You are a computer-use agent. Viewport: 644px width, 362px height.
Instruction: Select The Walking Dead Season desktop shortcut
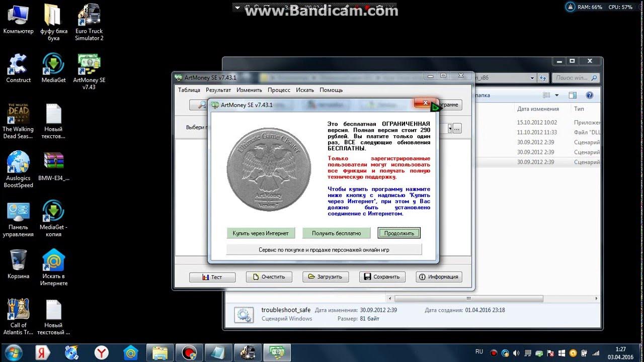(x=19, y=121)
